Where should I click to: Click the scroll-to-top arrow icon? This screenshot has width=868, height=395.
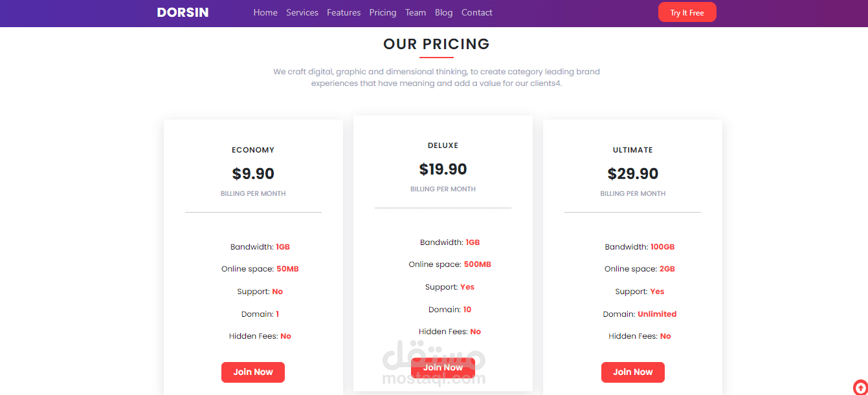tap(860, 387)
